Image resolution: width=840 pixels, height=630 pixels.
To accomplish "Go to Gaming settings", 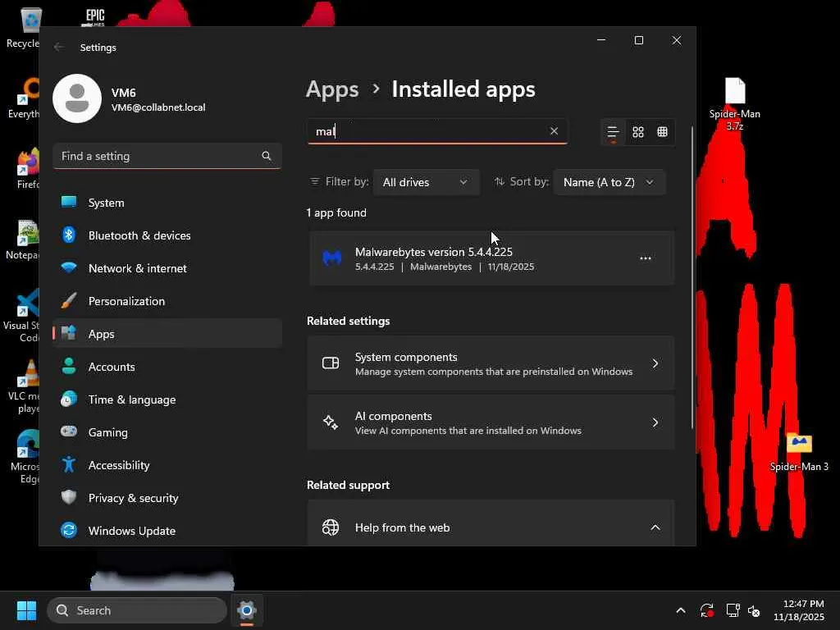I will tap(167, 432).
